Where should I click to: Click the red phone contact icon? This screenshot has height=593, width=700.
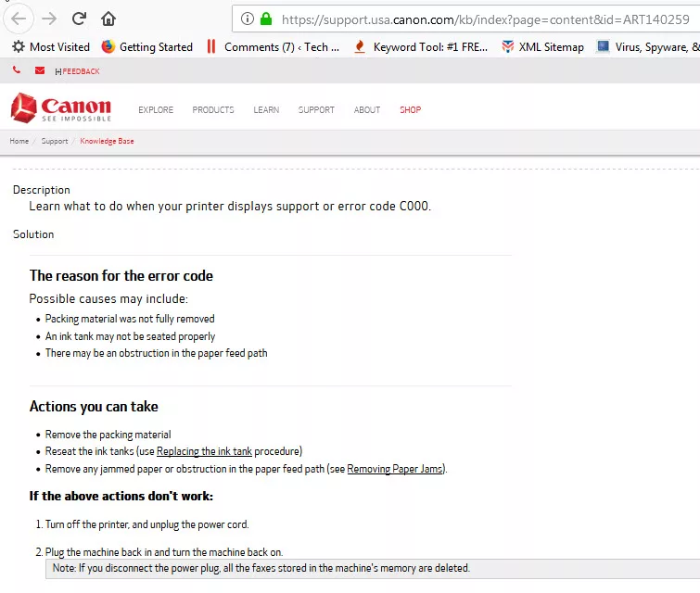tap(17, 70)
